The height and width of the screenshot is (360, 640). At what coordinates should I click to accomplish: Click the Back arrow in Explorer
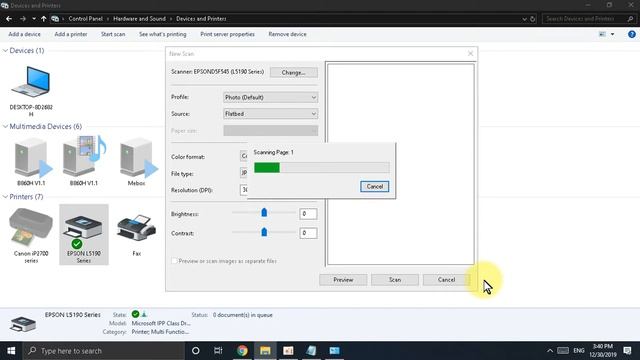coord(9,19)
